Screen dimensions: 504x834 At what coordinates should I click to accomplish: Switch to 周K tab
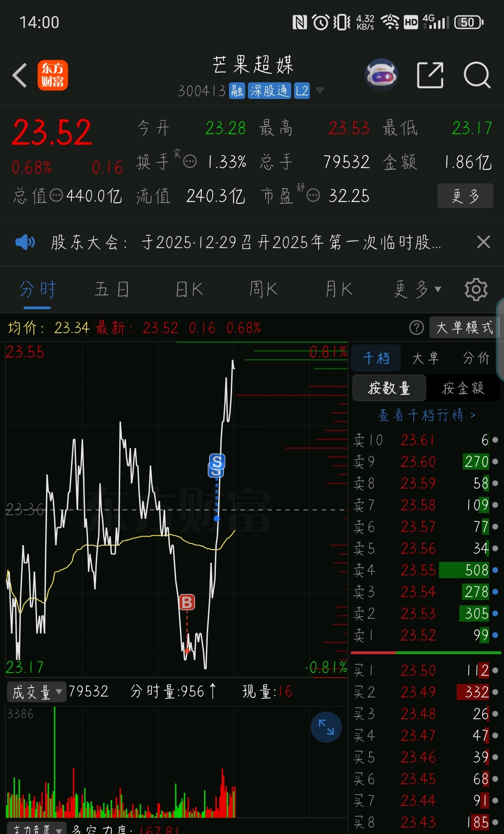click(264, 289)
